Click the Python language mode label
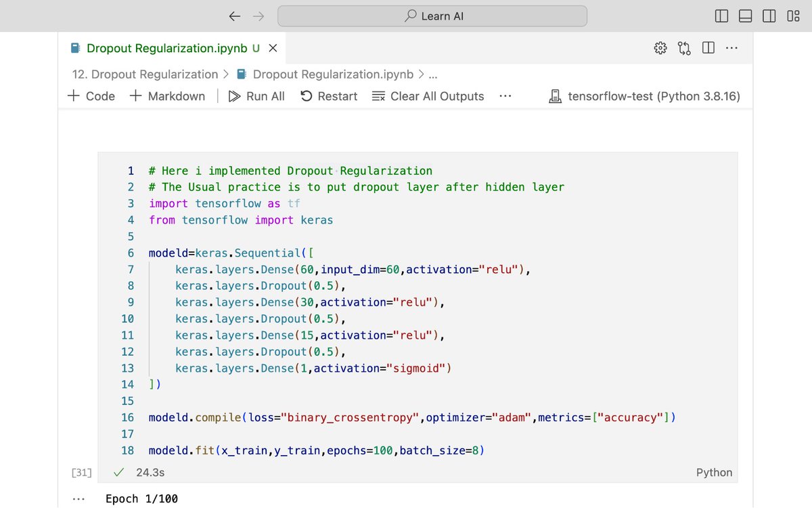This screenshot has width=812, height=508. (714, 473)
